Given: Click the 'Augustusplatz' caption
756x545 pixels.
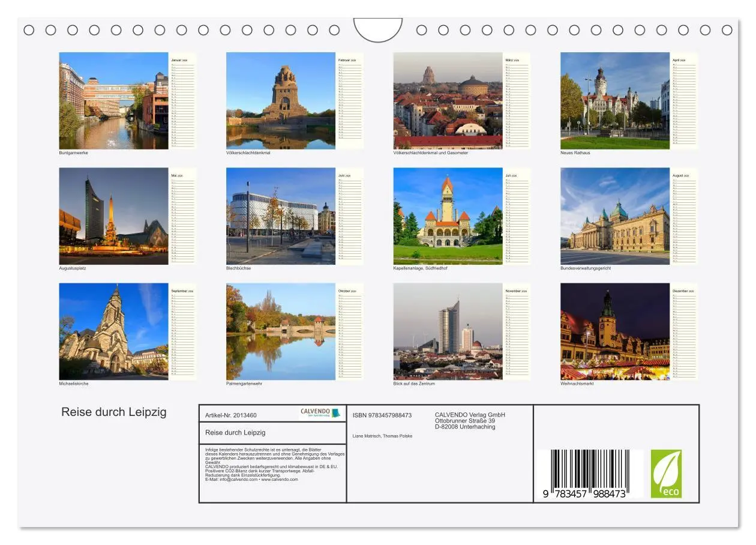Looking at the screenshot, I should point(73,268).
